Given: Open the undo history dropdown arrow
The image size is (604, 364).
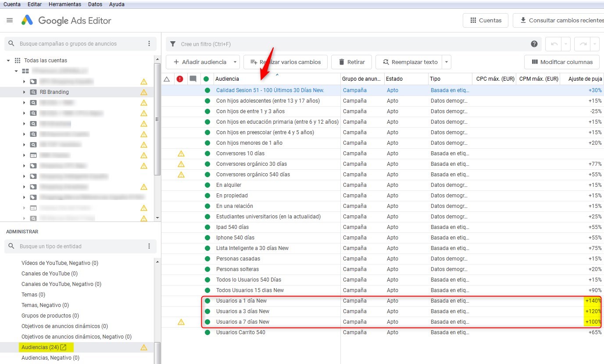Looking at the screenshot, I should 566,44.
